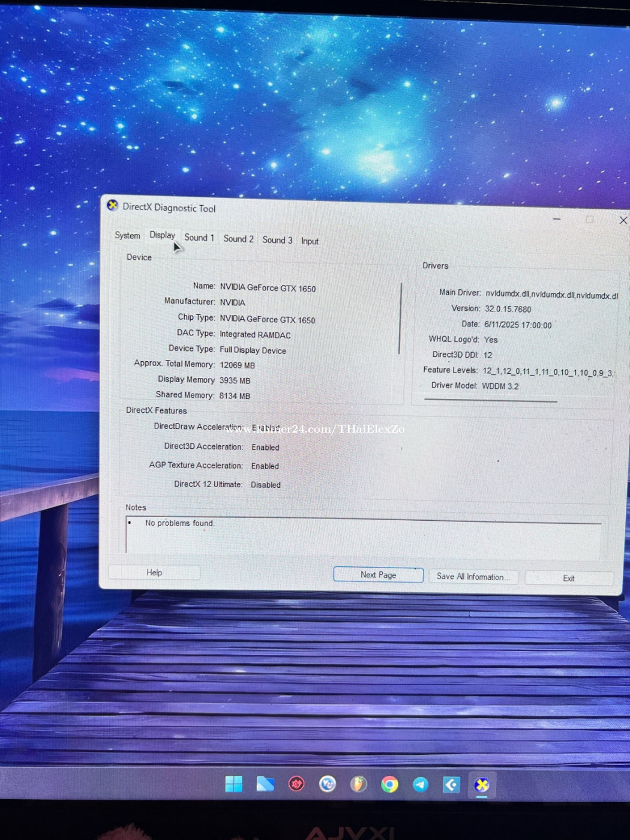This screenshot has width=630, height=840.
Task: Select the device name NVIDIA GeForce GTX 1650
Action: pos(268,288)
